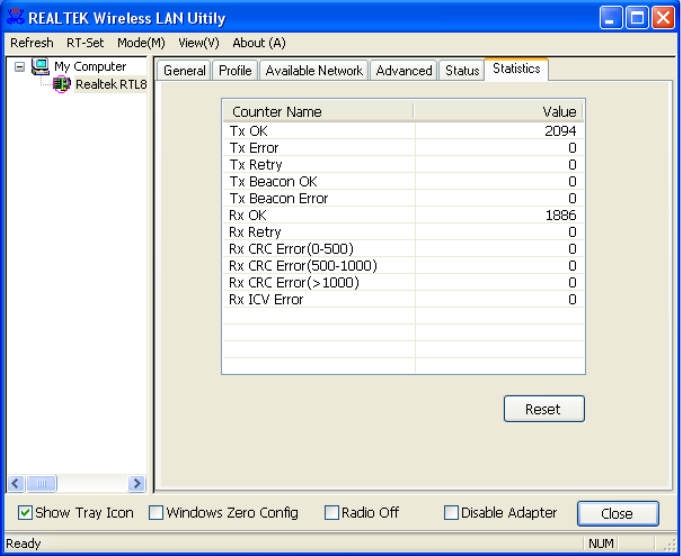Select the Tx Beacon OK row
681x556 pixels.
coord(403,181)
